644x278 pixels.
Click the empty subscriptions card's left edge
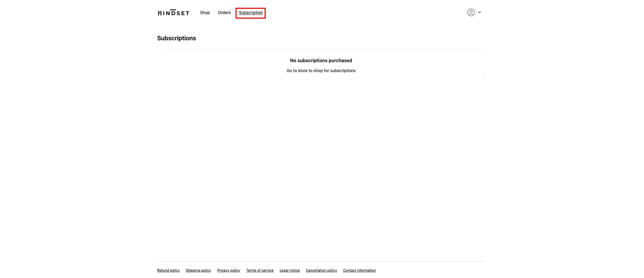click(158, 66)
